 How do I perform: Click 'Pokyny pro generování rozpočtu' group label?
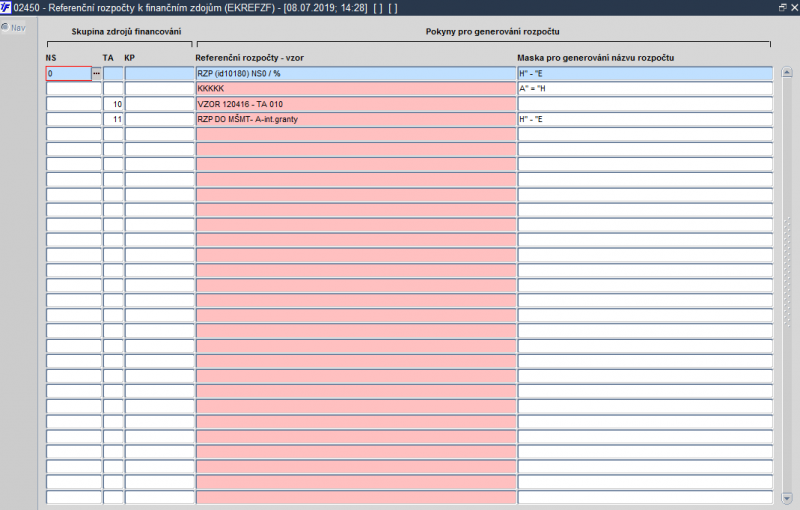pyautogui.click(x=492, y=32)
